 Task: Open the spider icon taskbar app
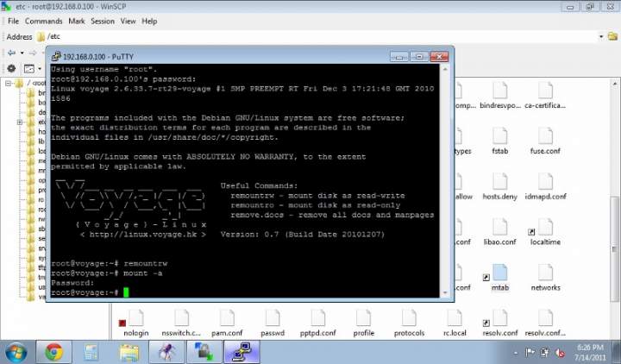[x=166, y=352]
